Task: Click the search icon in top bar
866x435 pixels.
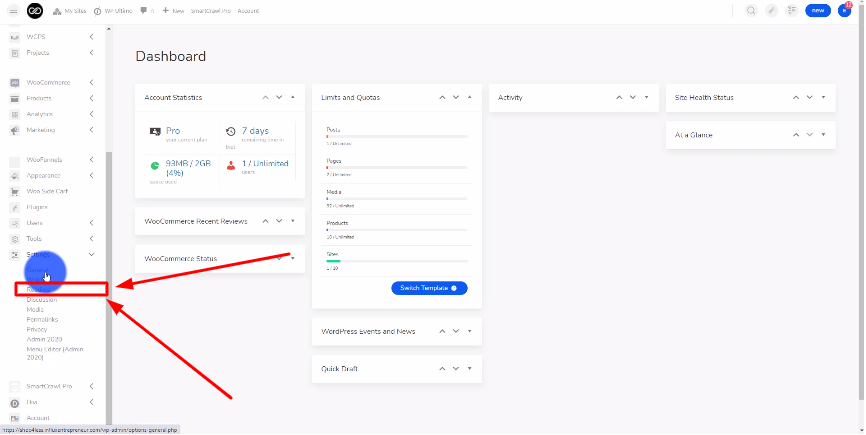Action: [751, 10]
